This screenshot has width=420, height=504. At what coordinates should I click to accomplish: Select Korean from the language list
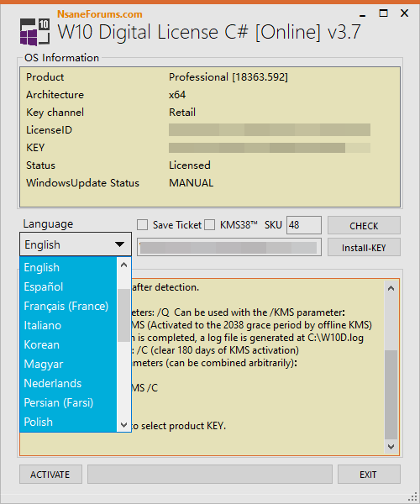(x=68, y=344)
